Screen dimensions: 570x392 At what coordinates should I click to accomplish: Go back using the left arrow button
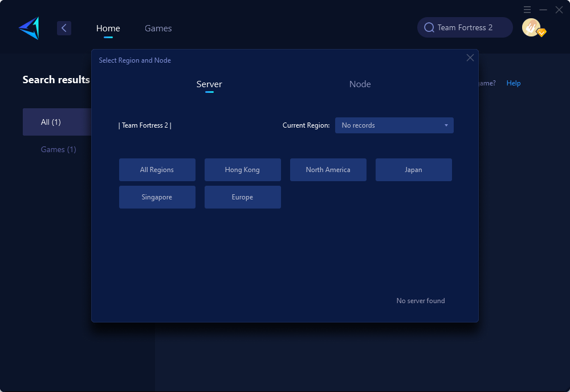pos(64,28)
